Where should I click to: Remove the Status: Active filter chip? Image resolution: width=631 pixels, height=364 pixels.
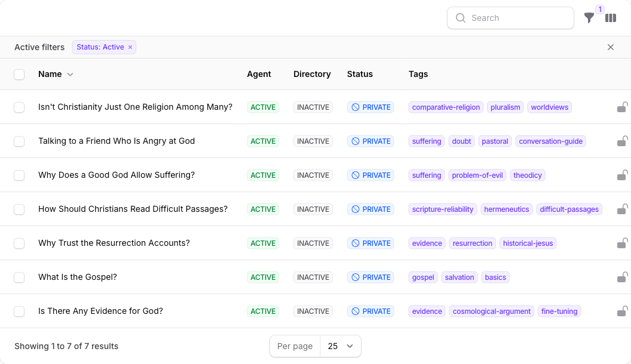(x=130, y=47)
